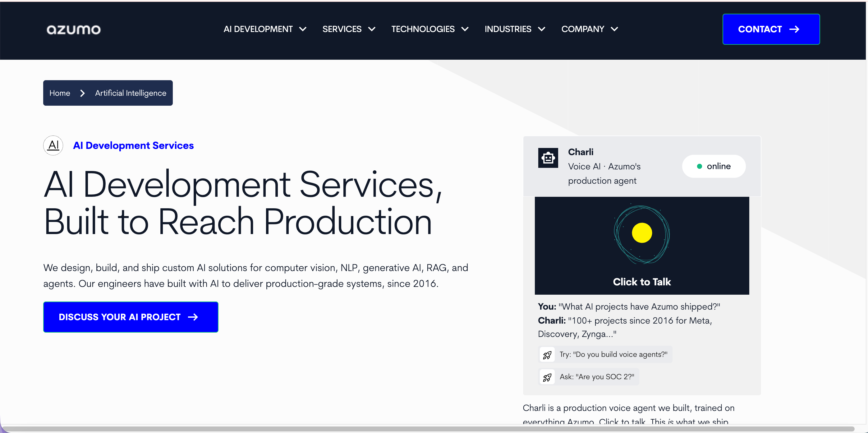Click the breadcrumb chevron separator after Home
Screen dimensions: 868x433
83,93
